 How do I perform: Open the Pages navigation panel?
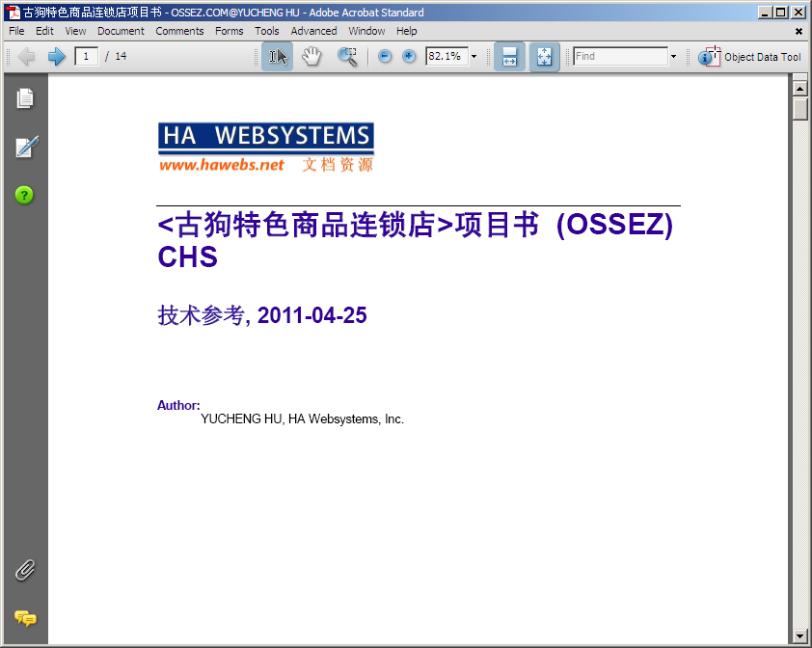click(x=25, y=98)
